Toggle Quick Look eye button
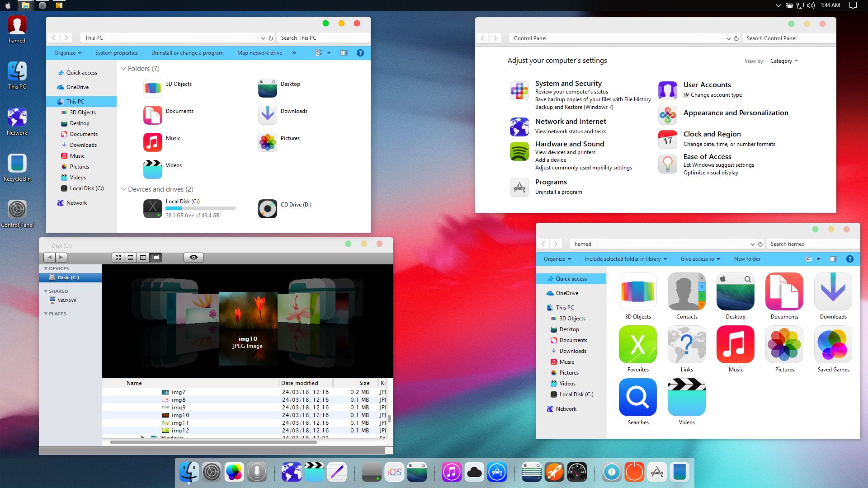The height and width of the screenshot is (488, 868). coord(193,258)
